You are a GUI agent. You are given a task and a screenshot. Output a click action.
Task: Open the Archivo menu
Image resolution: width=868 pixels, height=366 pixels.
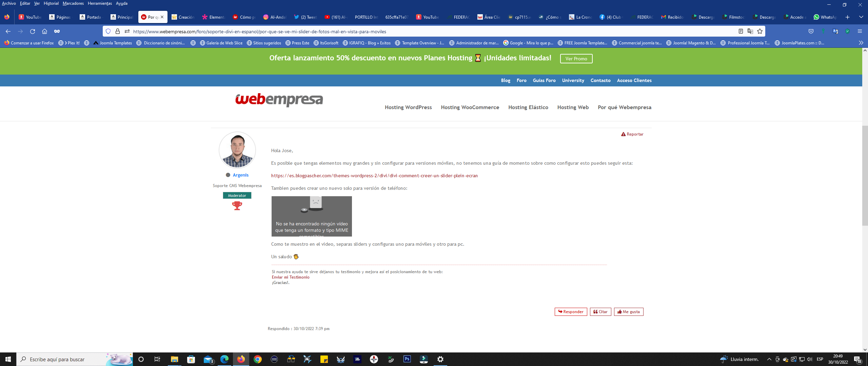9,3
